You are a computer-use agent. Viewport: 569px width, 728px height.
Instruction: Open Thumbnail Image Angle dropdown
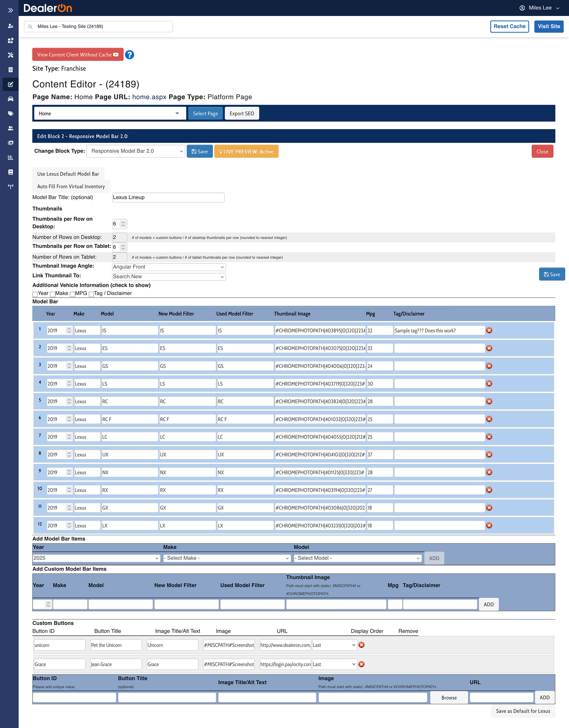click(169, 267)
